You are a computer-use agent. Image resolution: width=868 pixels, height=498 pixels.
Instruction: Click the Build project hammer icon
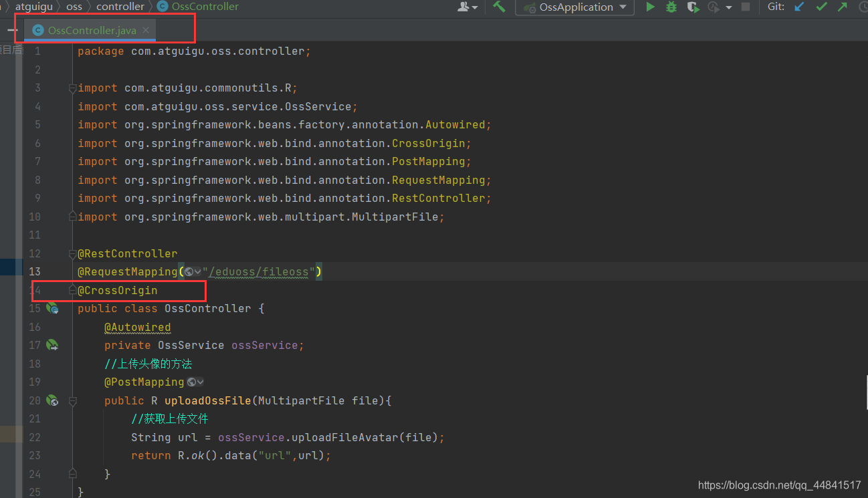click(x=499, y=7)
